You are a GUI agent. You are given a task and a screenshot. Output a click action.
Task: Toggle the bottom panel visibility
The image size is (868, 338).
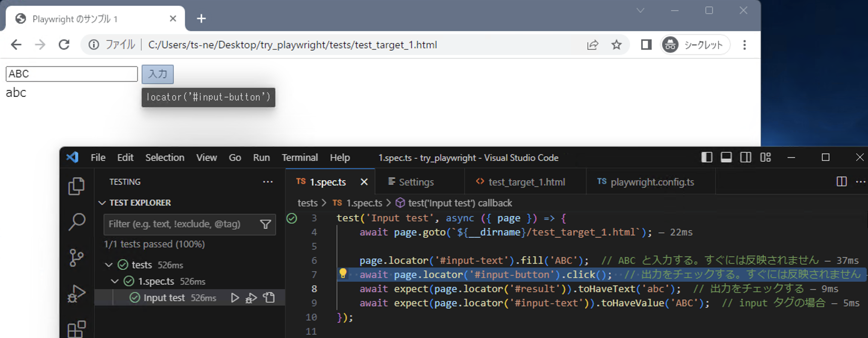point(726,157)
